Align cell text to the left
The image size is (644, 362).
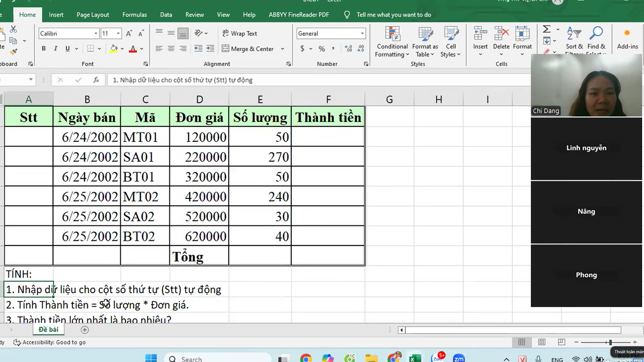tap(159, 49)
